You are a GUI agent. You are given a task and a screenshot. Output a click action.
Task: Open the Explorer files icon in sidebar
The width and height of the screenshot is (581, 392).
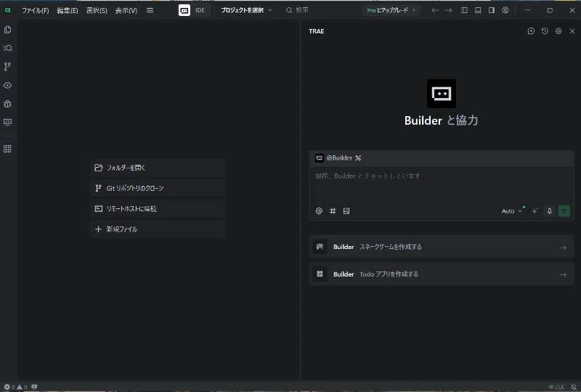(7, 30)
